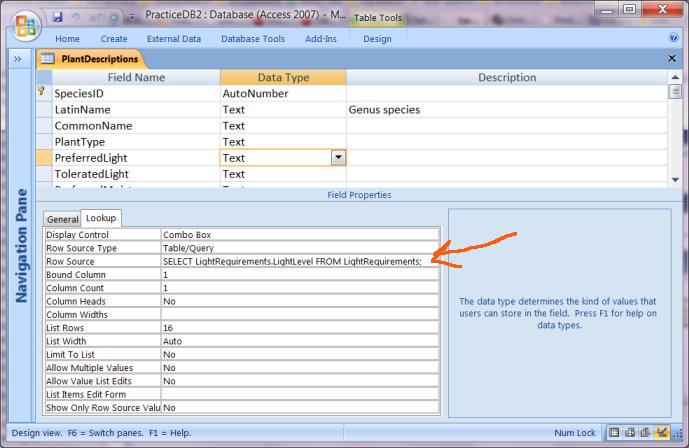Click the PlantDescriptions table icon in tab
This screenshot has width=689, height=448.
[47, 58]
